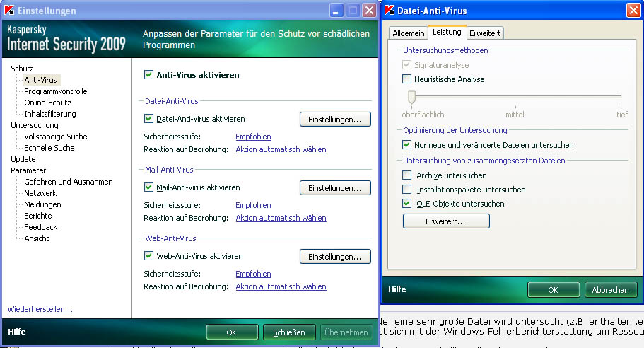Toggle Nur neue und veränderte Dateien untersuchen

point(406,144)
